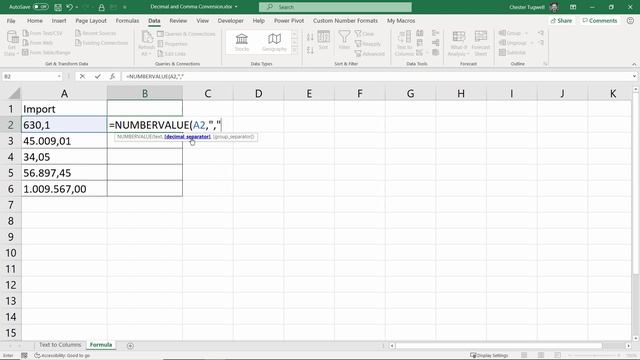This screenshot has width=640, height=360.
Task: Open the Undo history dropdown arrow
Action: coord(77,7)
